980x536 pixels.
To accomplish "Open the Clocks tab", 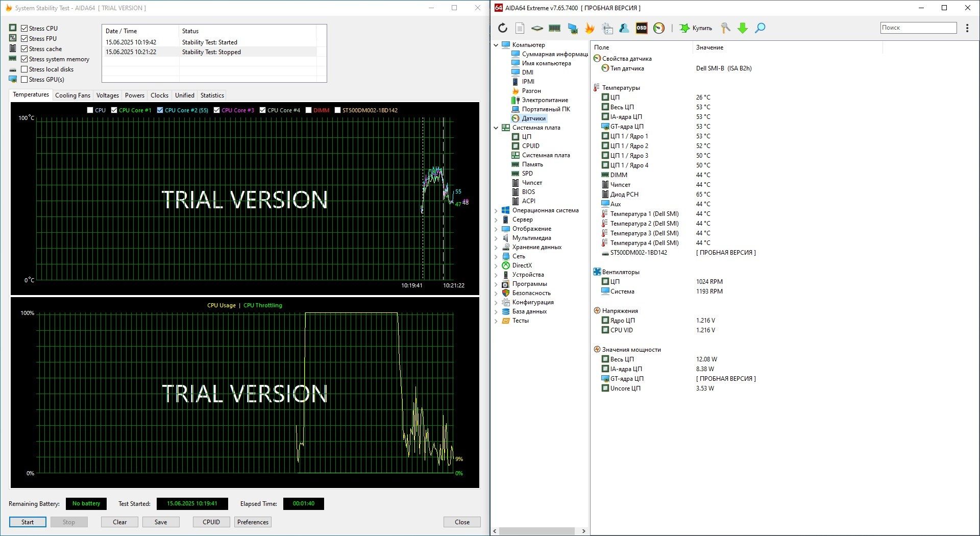I will pos(159,95).
